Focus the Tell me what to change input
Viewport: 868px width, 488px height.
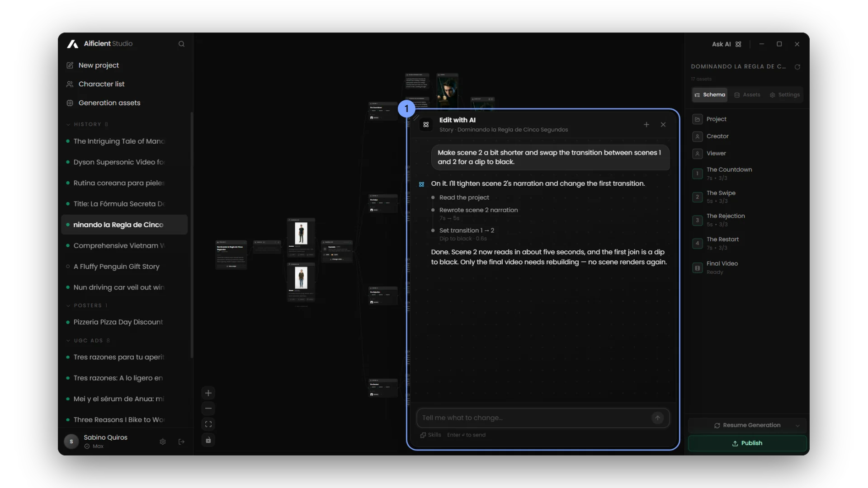tap(536, 418)
